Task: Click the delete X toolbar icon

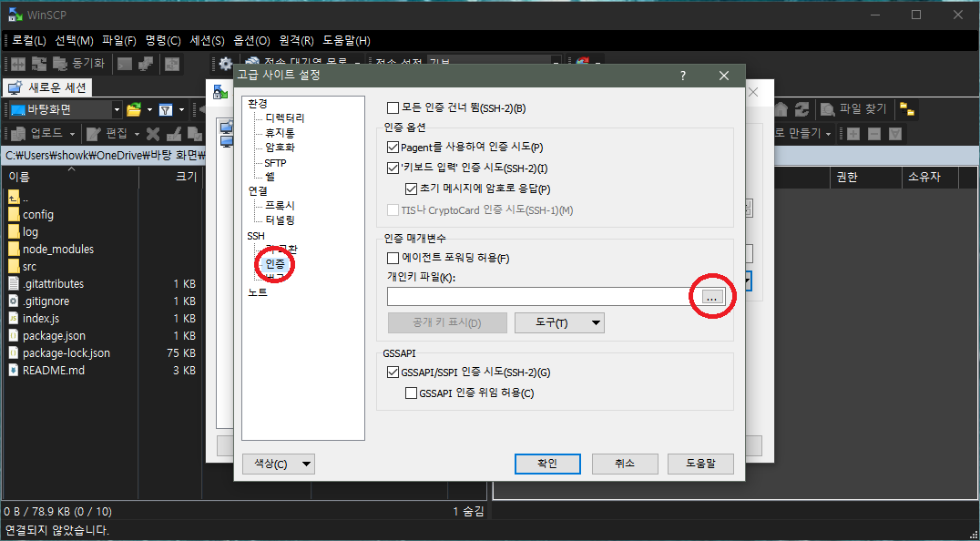Action: point(153,134)
